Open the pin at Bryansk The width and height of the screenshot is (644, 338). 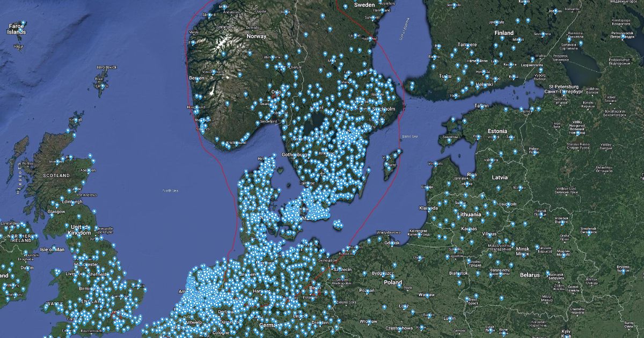tap(624, 272)
